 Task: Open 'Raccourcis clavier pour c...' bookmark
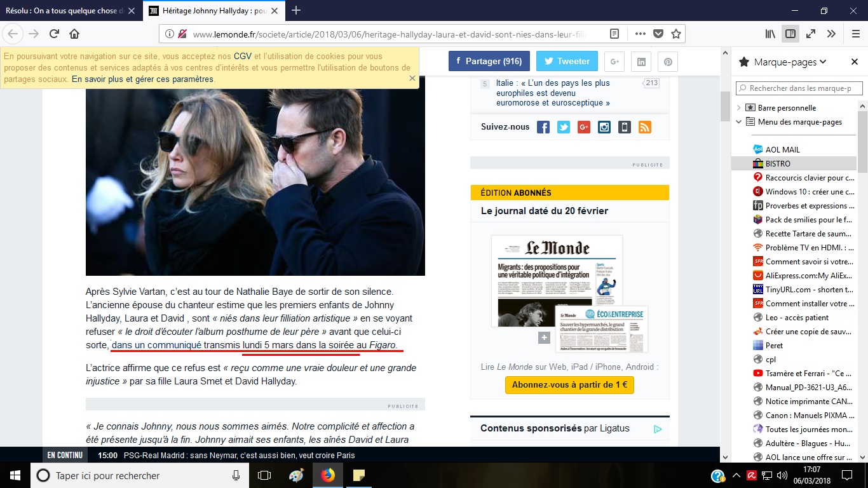[x=804, y=178]
